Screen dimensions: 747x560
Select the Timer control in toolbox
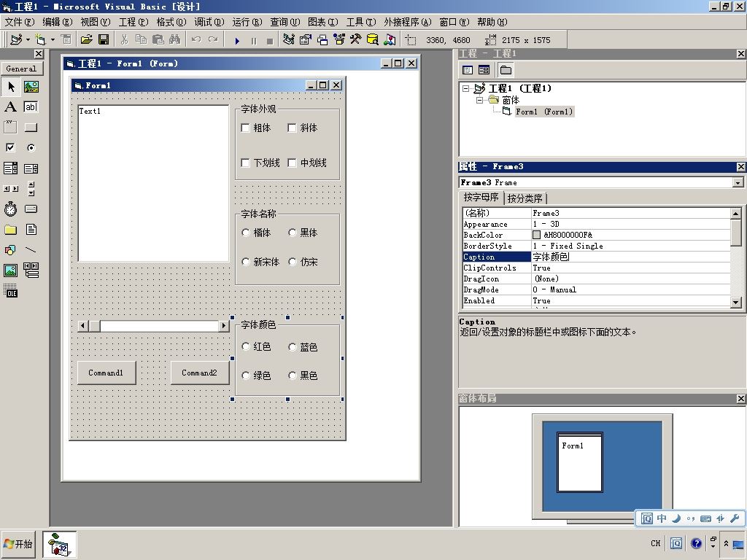coord(10,209)
